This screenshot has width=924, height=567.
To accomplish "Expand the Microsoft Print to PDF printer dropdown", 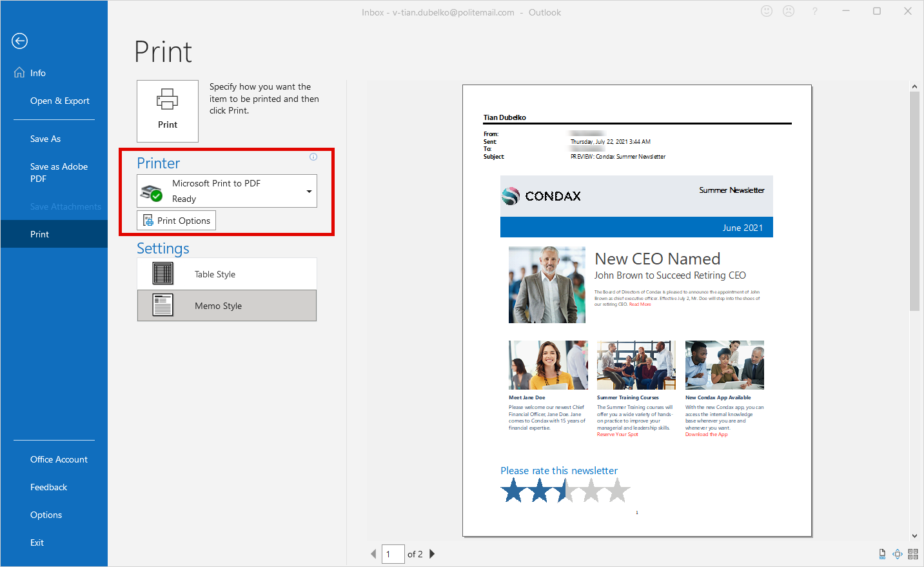I will point(227,191).
